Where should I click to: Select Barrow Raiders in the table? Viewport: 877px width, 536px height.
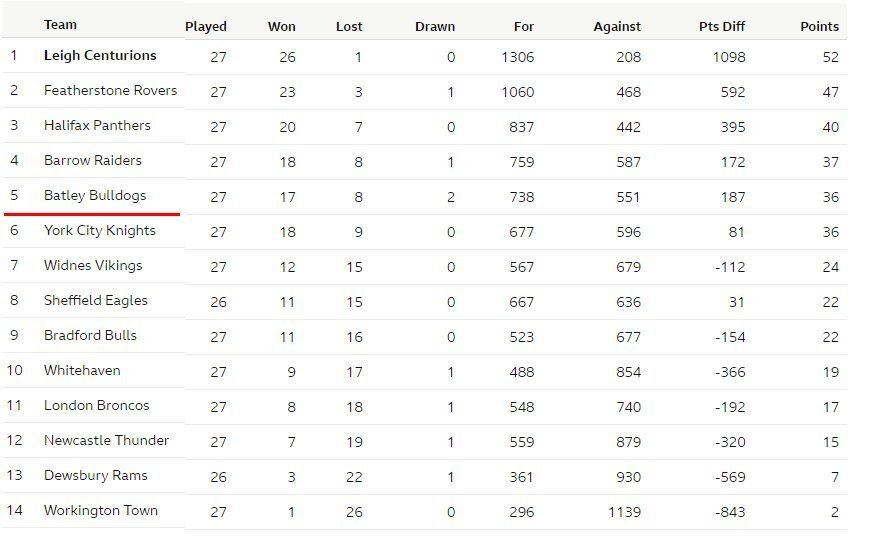pos(93,160)
